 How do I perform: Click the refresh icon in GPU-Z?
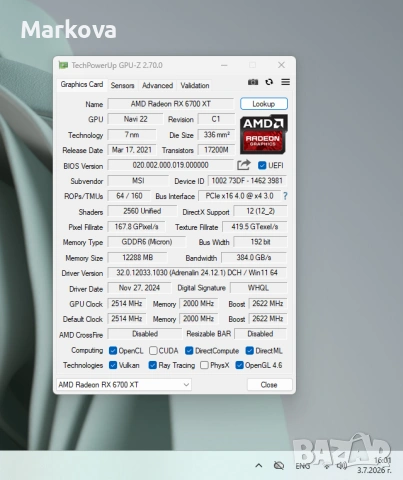point(269,82)
